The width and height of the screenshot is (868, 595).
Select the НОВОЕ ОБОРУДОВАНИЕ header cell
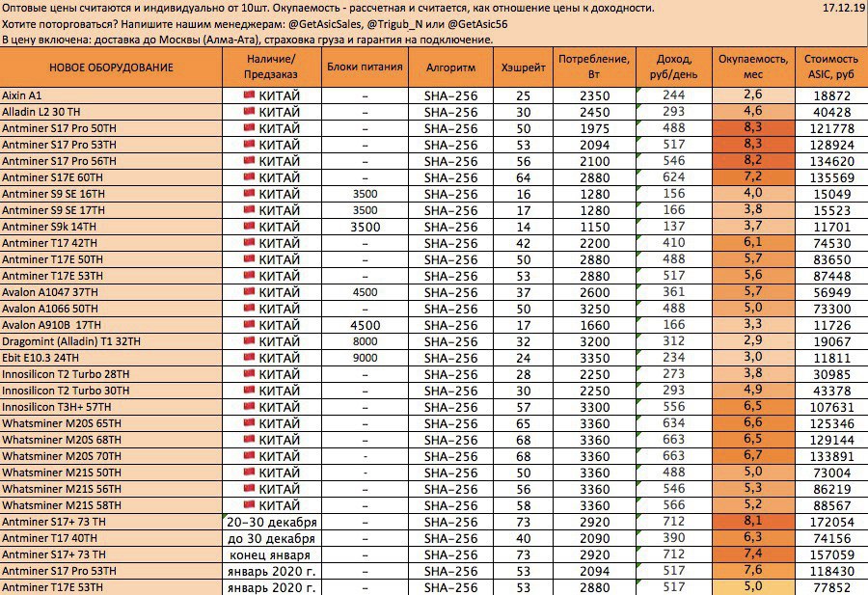(111, 67)
